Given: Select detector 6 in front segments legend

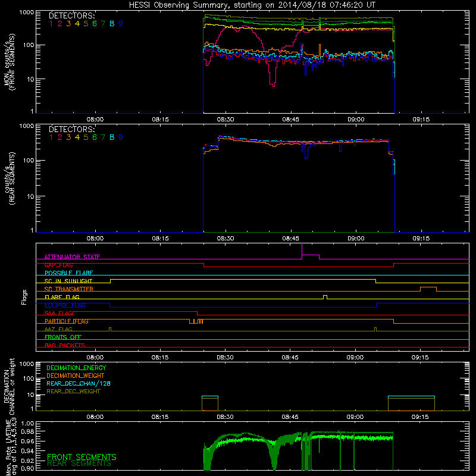Looking at the screenshot, I should pyautogui.click(x=95, y=24).
